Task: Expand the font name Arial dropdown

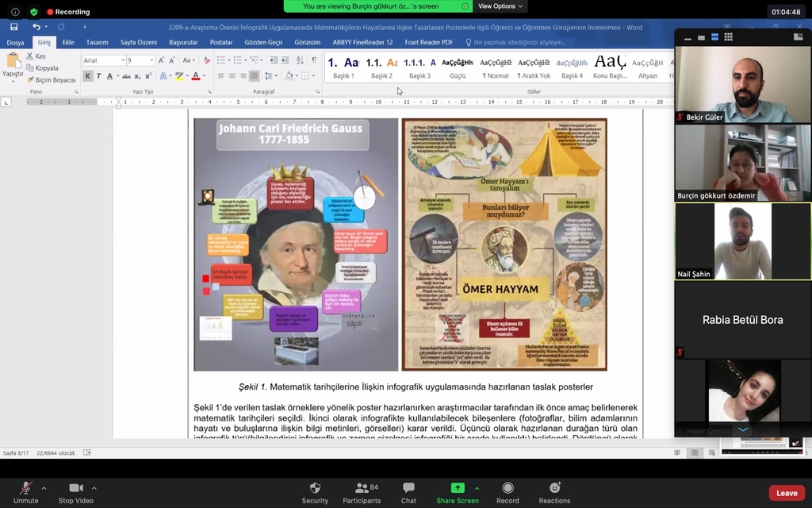Action: 123,60
